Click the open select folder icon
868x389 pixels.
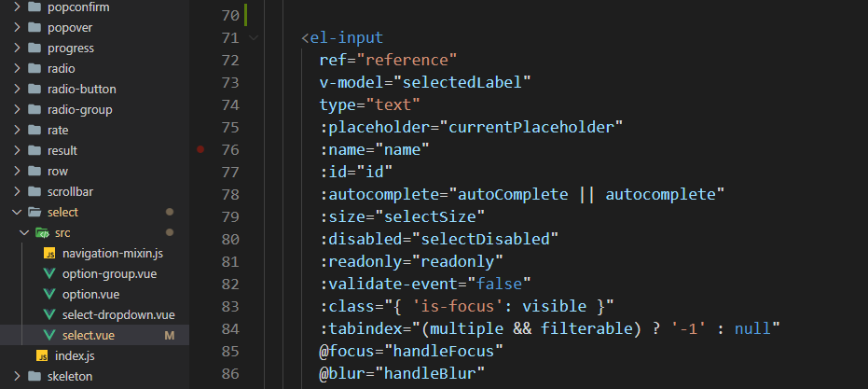click(34, 212)
